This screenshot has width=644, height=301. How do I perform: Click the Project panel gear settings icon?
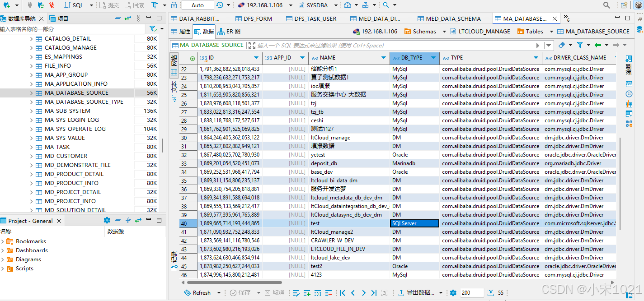pyautogui.click(x=107, y=220)
